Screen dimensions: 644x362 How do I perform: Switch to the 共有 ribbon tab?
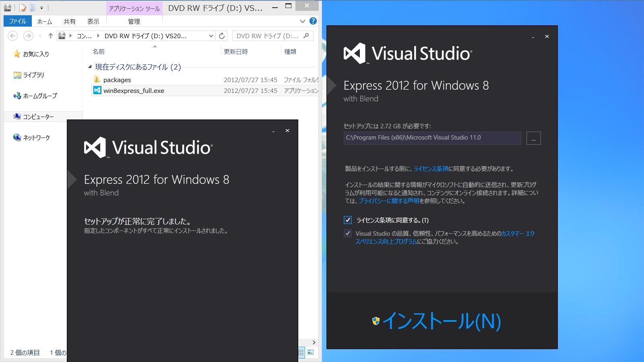click(x=70, y=21)
